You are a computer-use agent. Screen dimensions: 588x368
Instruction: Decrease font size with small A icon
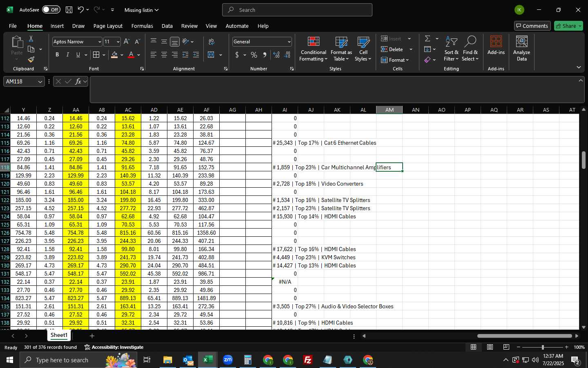click(x=137, y=42)
